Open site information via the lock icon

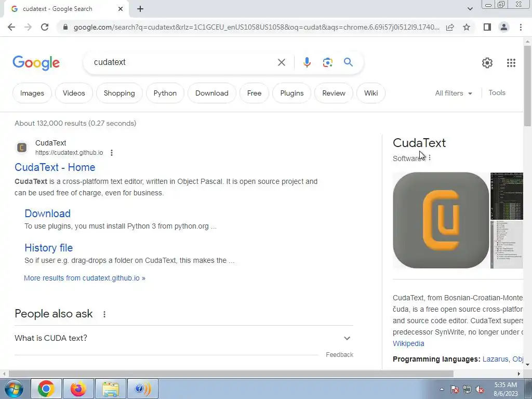pyautogui.click(x=66, y=27)
